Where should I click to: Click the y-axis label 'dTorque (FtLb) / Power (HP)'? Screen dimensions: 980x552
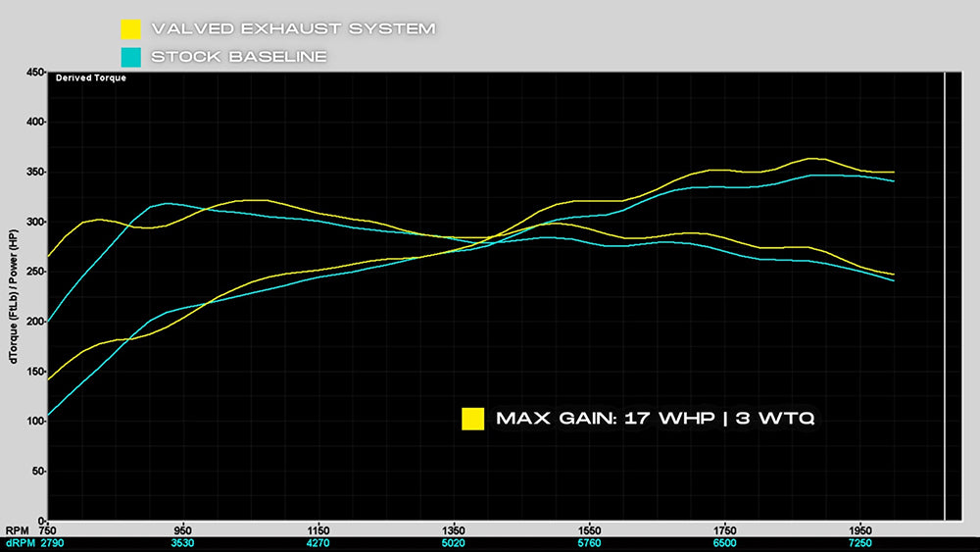[13, 296]
